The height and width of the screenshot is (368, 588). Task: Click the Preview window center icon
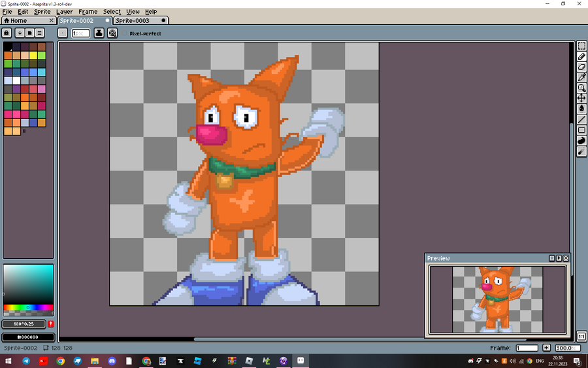[x=551, y=258]
